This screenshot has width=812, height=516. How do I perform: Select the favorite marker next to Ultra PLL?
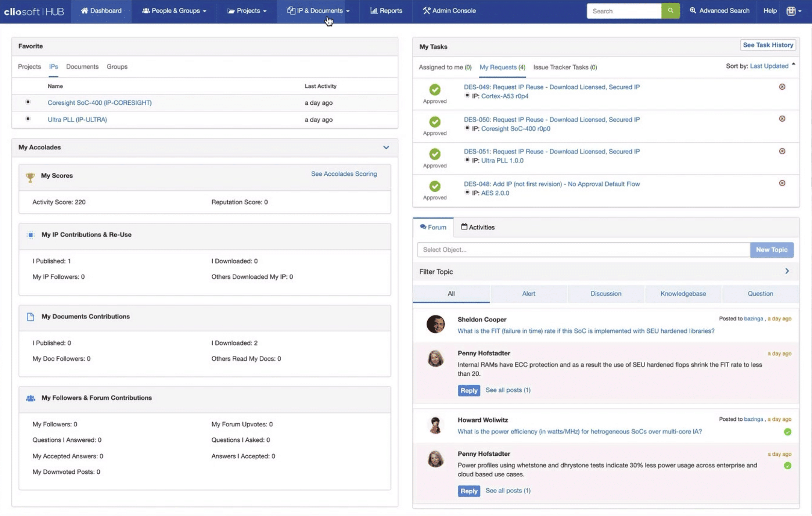28,118
